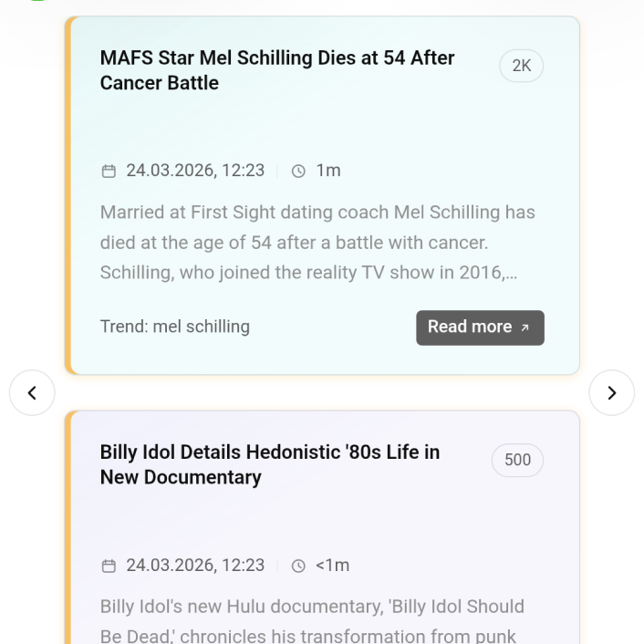
Task: Open the MAFS Star Mel Schilling headline
Action: click(277, 70)
